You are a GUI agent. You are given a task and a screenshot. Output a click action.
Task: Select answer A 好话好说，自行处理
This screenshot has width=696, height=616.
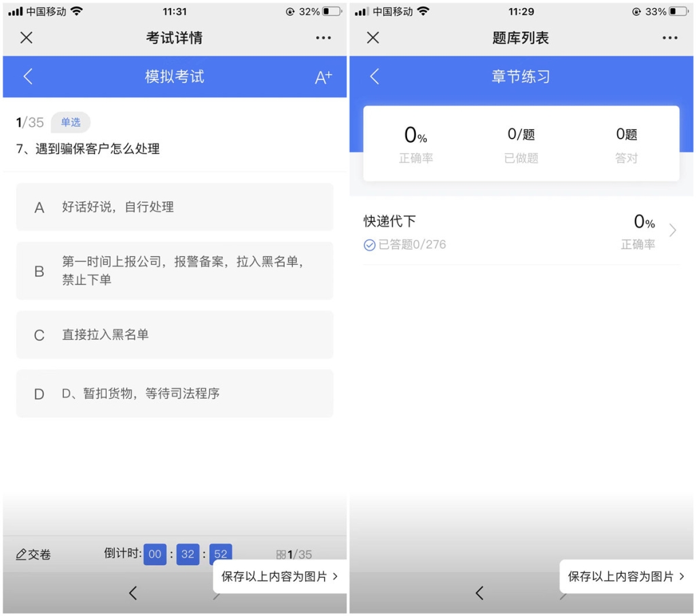tap(175, 207)
